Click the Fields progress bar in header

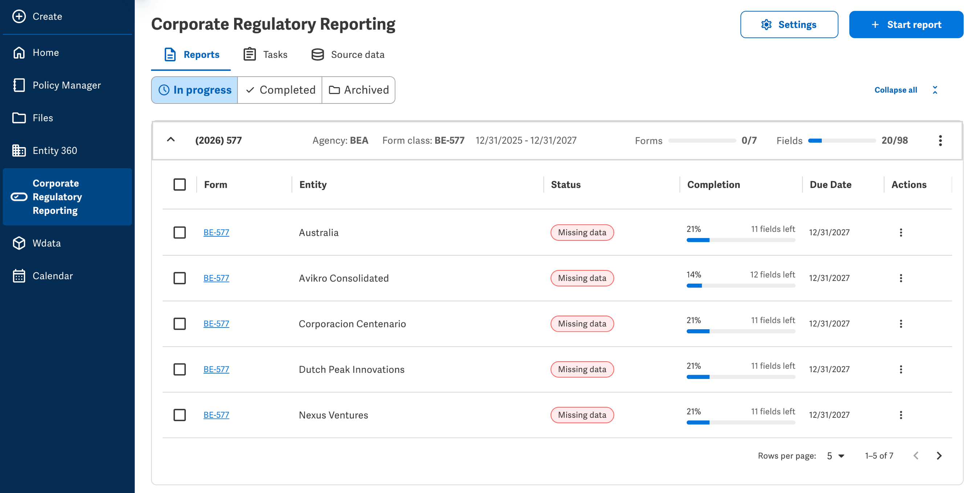(x=841, y=140)
